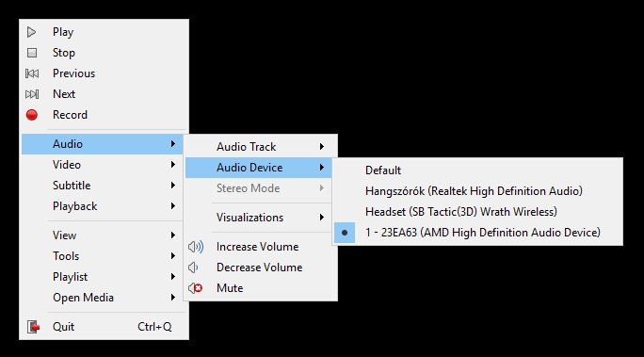Expand the Visualizations submenu arrow
The width and height of the screenshot is (644, 357).
click(x=322, y=218)
